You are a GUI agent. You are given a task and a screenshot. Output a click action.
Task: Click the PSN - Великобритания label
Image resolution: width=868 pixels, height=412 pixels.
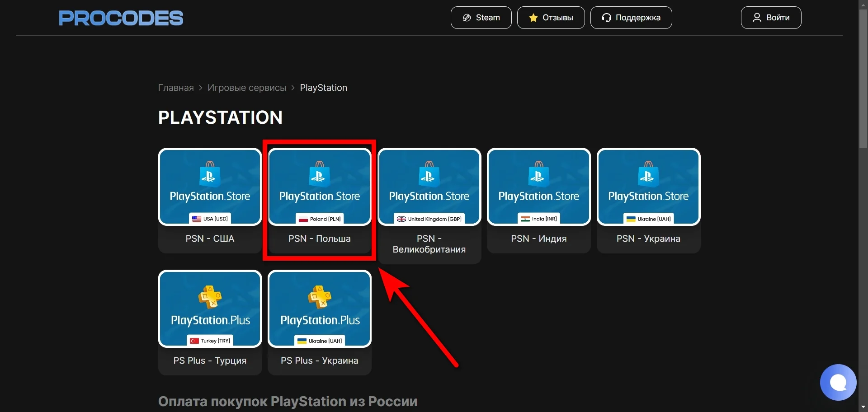429,244
